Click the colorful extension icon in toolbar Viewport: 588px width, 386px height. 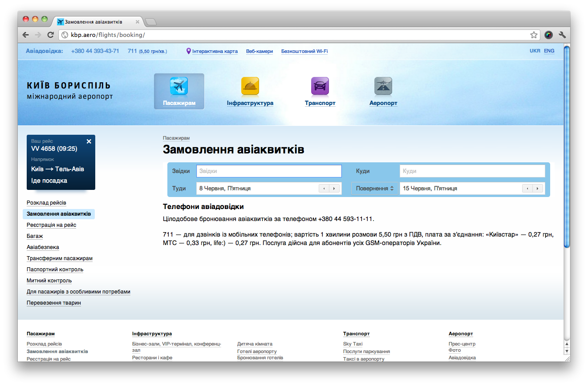pos(548,35)
